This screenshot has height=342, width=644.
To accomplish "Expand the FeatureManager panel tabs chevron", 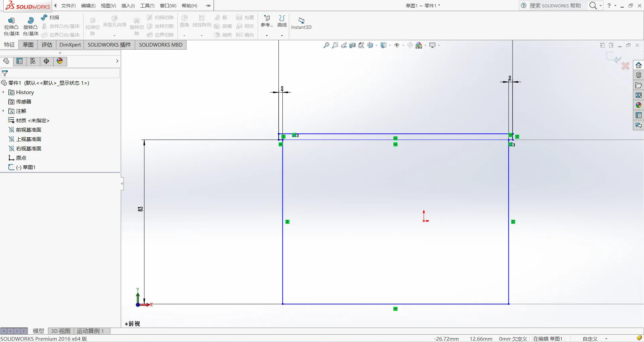I will click(117, 61).
